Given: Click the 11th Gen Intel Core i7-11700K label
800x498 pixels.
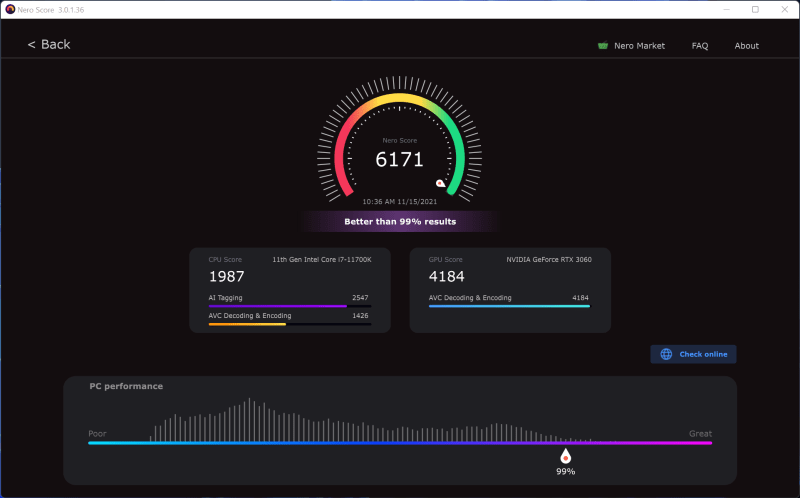Looking at the screenshot, I should point(321,260).
